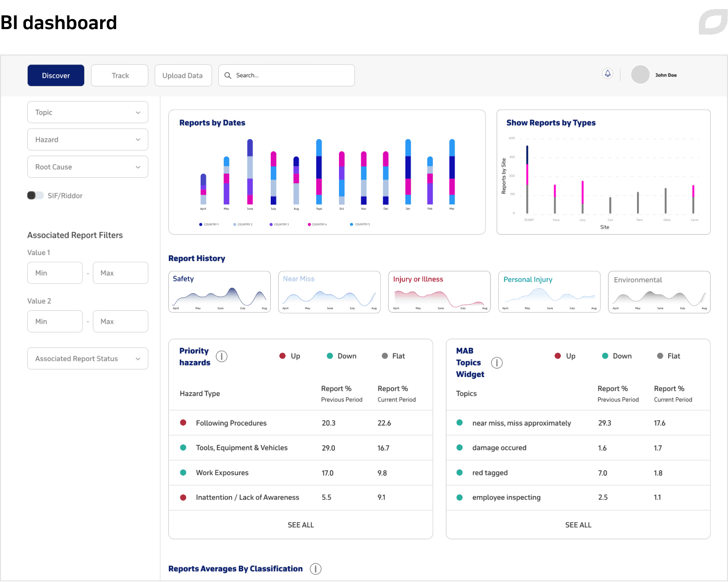Click Value 1 Max field

121,273
